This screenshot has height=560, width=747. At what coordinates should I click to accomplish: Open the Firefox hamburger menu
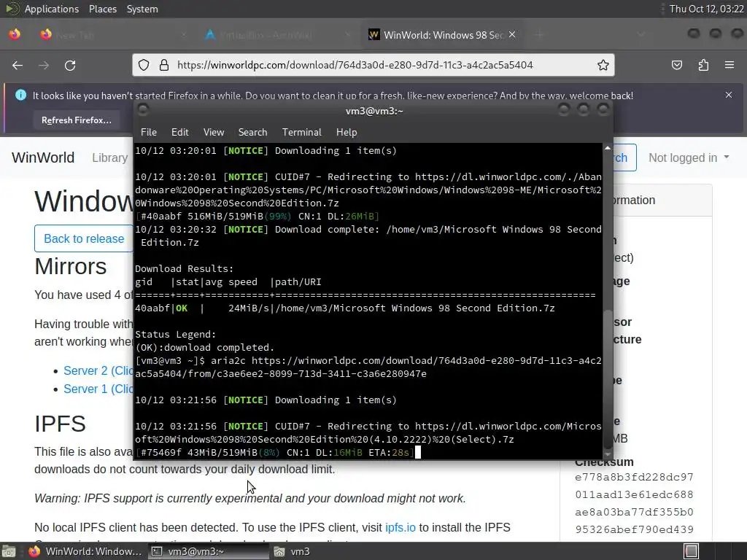click(729, 65)
